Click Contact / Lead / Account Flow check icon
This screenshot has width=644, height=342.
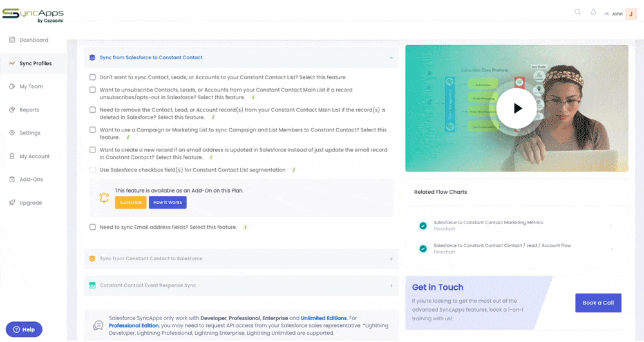point(422,249)
